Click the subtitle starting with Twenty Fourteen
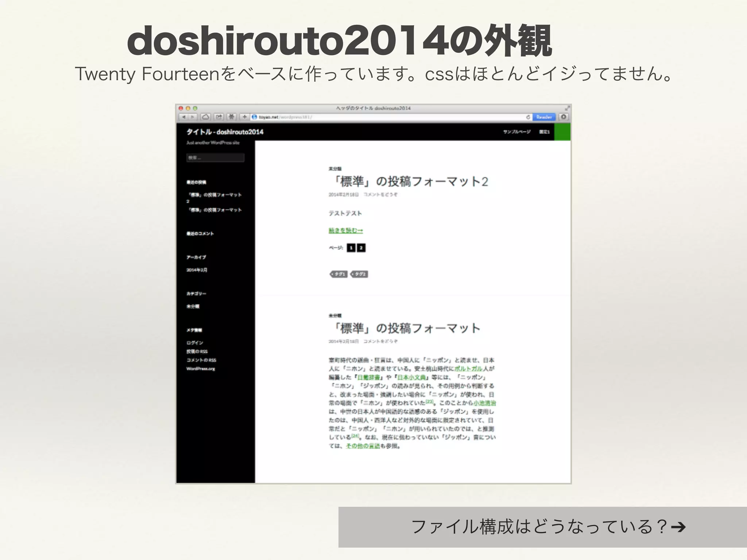Viewport: 747px width, 560px height. pos(374,74)
